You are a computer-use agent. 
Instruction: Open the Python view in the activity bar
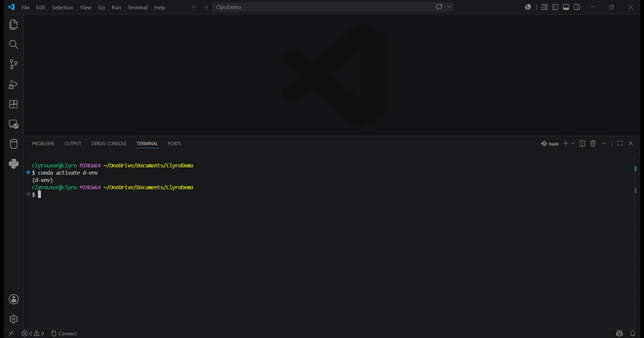tap(14, 164)
